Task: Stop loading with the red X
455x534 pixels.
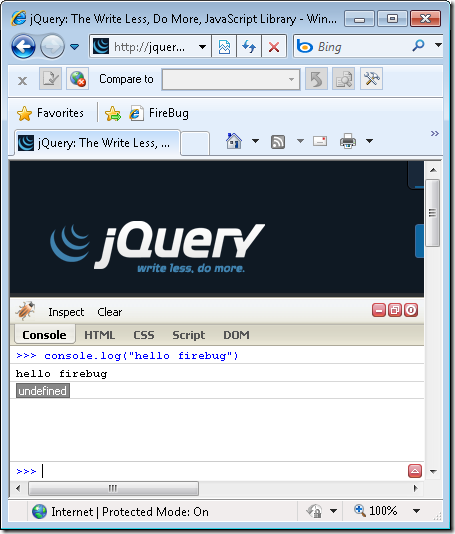Action: click(x=274, y=47)
